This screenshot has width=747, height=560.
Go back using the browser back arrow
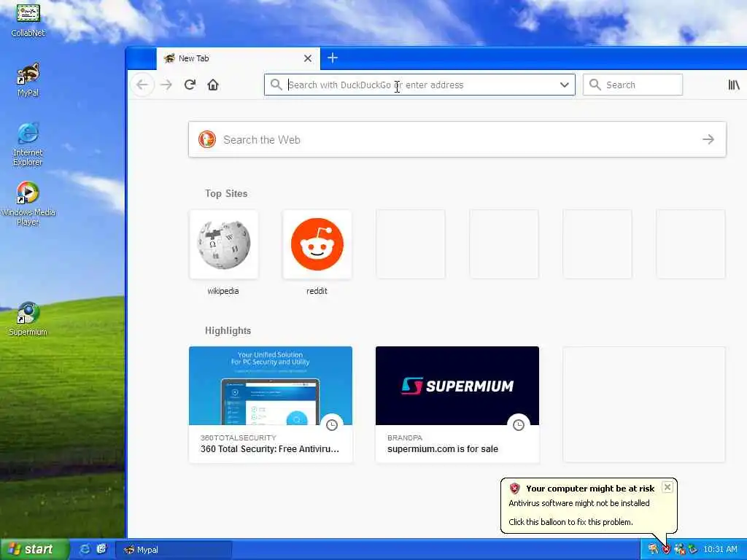point(142,85)
